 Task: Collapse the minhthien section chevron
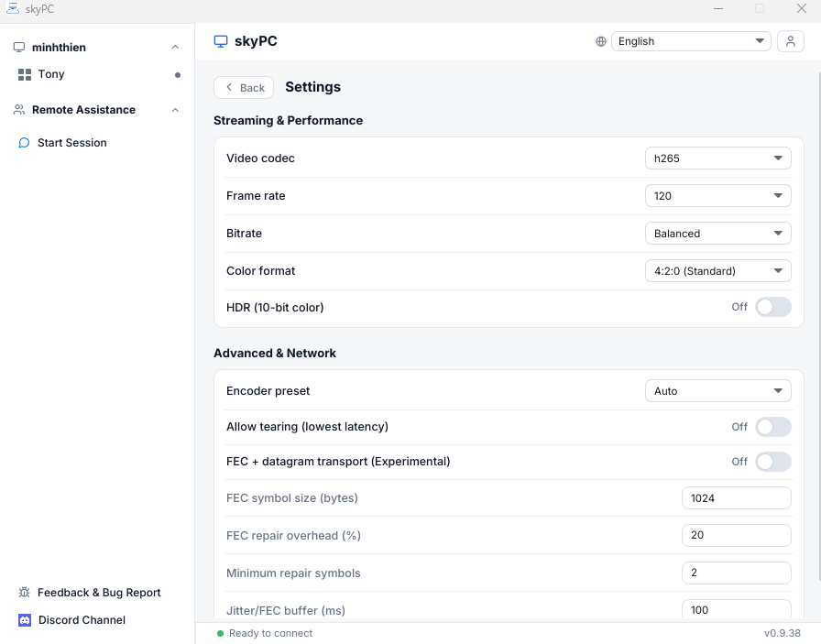[175, 47]
